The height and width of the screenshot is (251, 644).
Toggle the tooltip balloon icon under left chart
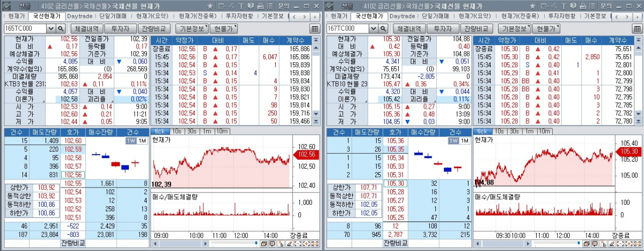[x=272, y=243]
